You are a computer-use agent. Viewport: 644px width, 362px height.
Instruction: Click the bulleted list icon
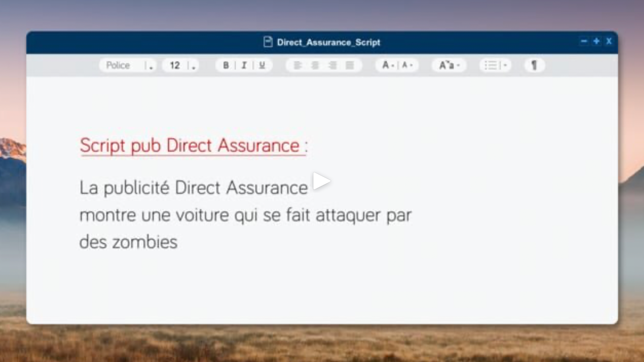(491, 65)
